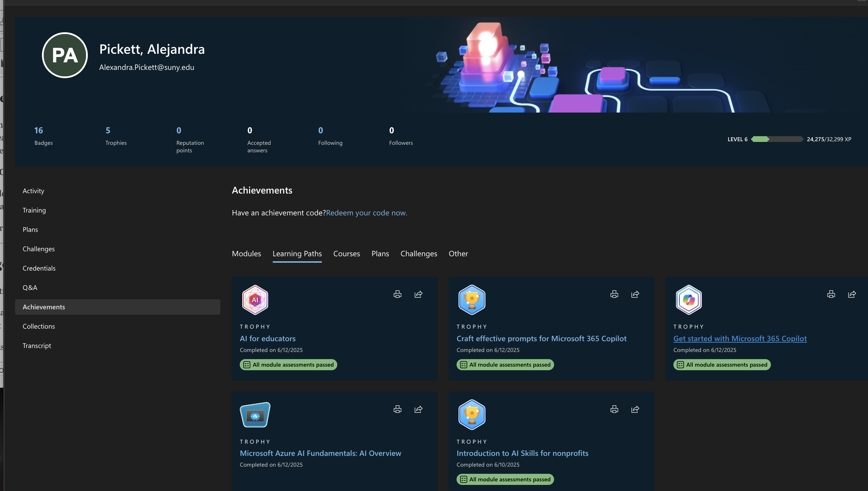Image resolution: width=868 pixels, height=491 pixels.
Task: Click the 0 Following stat
Action: click(x=330, y=136)
